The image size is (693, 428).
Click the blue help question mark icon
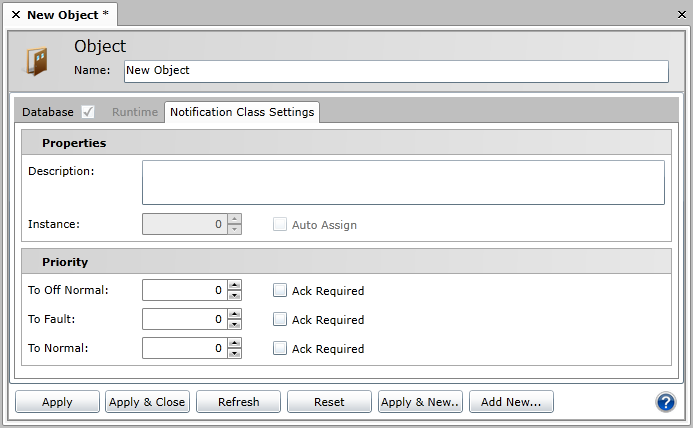666,402
